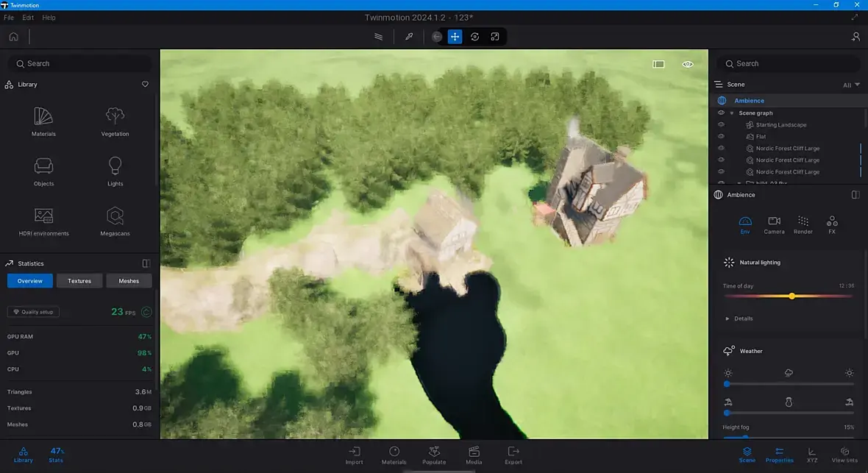Switch to the Render ambience tab
The image size is (868, 473).
click(x=803, y=225)
